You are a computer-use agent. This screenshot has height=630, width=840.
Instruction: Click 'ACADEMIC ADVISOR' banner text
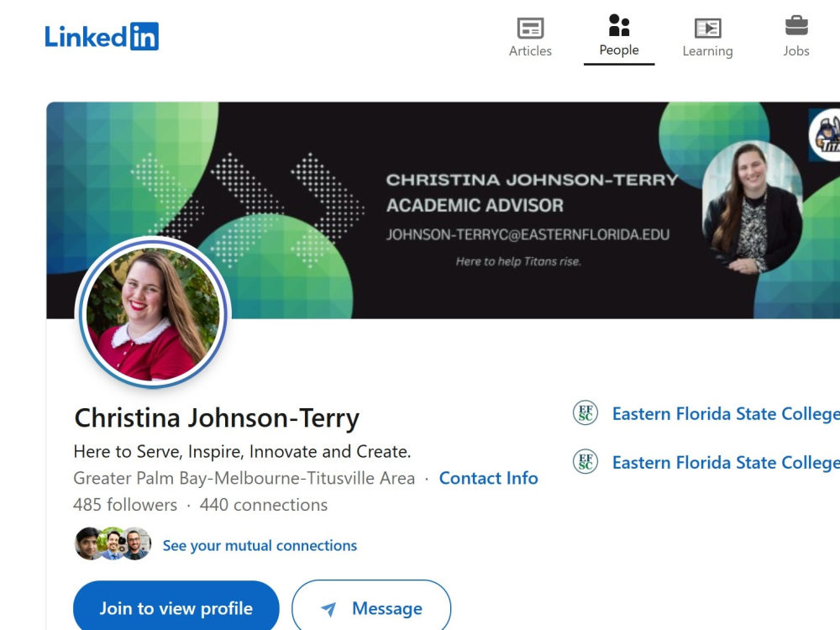pos(475,205)
